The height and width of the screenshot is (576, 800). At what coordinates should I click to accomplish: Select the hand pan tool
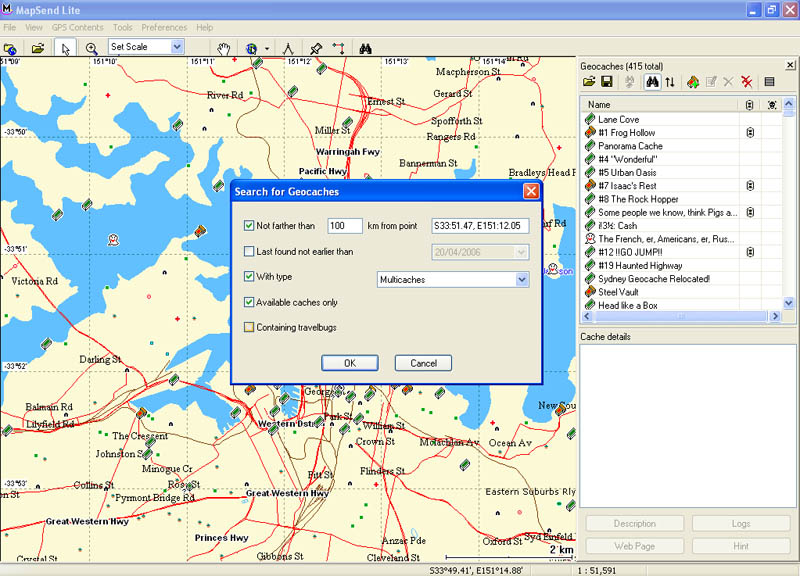click(225, 47)
